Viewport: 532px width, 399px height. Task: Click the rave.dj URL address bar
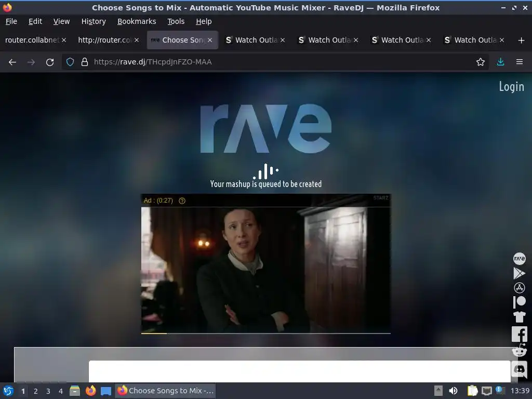[x=275, y=62]
